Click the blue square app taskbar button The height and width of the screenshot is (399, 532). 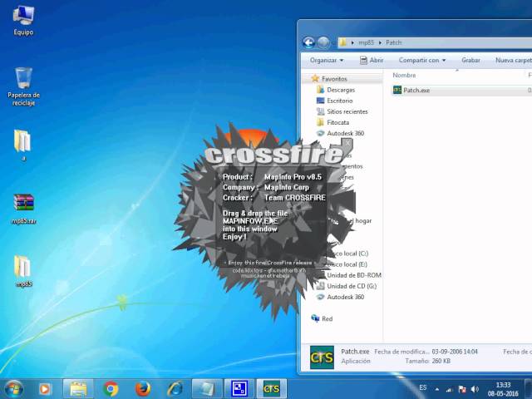[239, 389]
